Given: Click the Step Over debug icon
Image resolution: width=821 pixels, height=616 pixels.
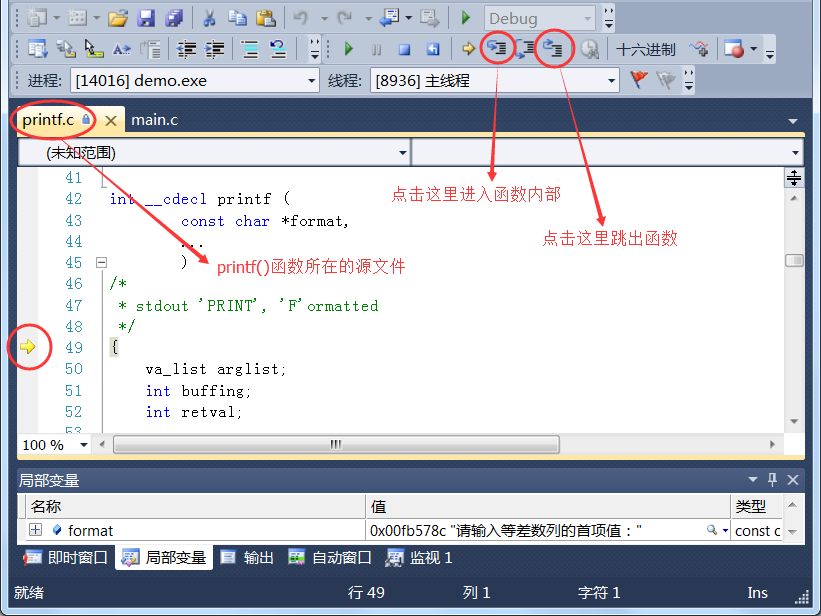Looking at the screenshot, I should coord(526,48).
